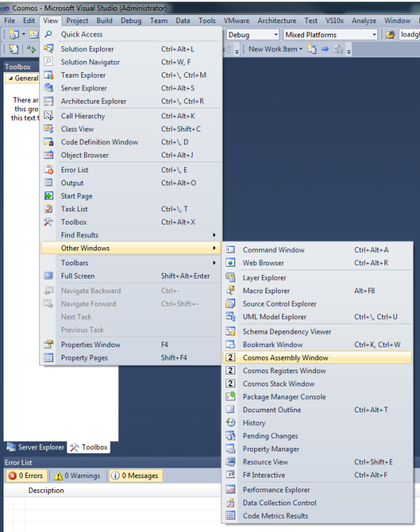Click the Command Window icon
This screenshot has width=420, height=532.
click(x=230, y=250)
